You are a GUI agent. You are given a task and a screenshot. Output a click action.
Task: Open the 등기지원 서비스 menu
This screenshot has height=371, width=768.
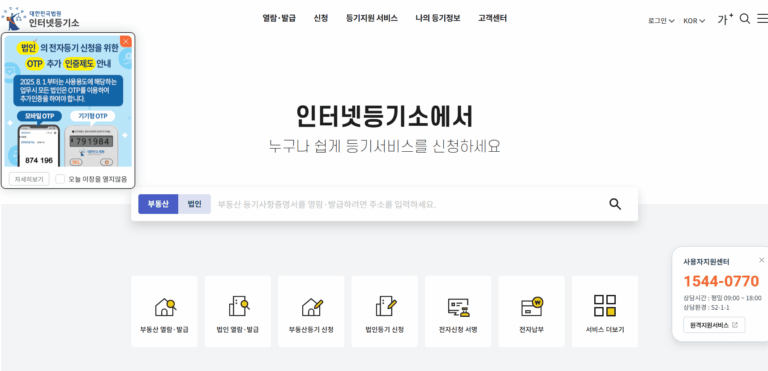point(372,19)
